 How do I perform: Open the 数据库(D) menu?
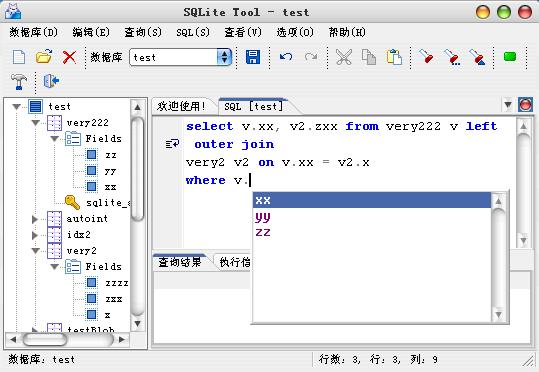point(33,32)
